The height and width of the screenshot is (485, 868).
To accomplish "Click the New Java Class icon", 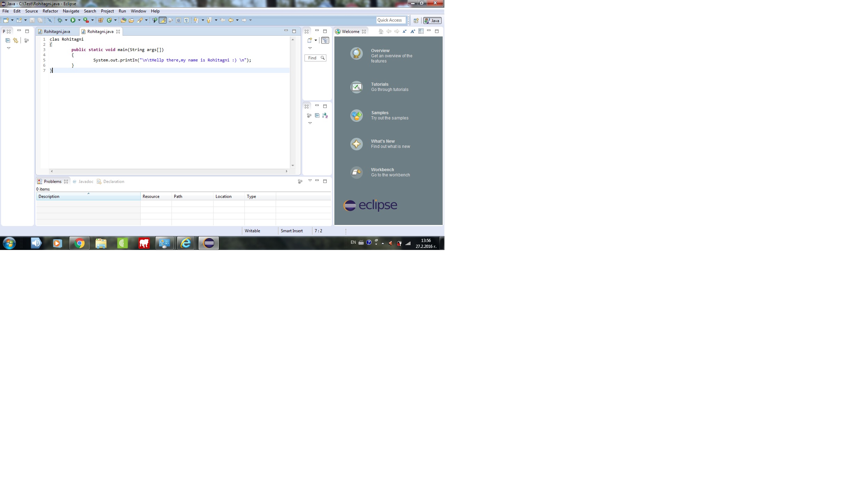I will [x=109, y=20].
